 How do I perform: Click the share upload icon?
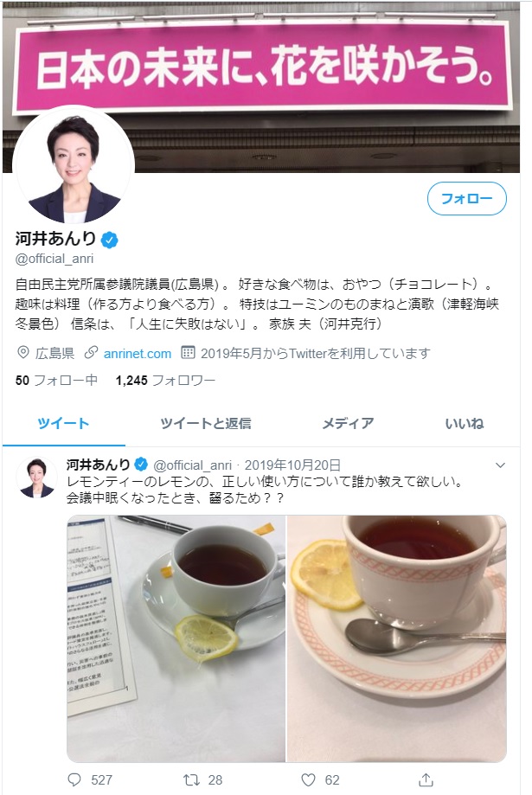click(x=426, y=779)
